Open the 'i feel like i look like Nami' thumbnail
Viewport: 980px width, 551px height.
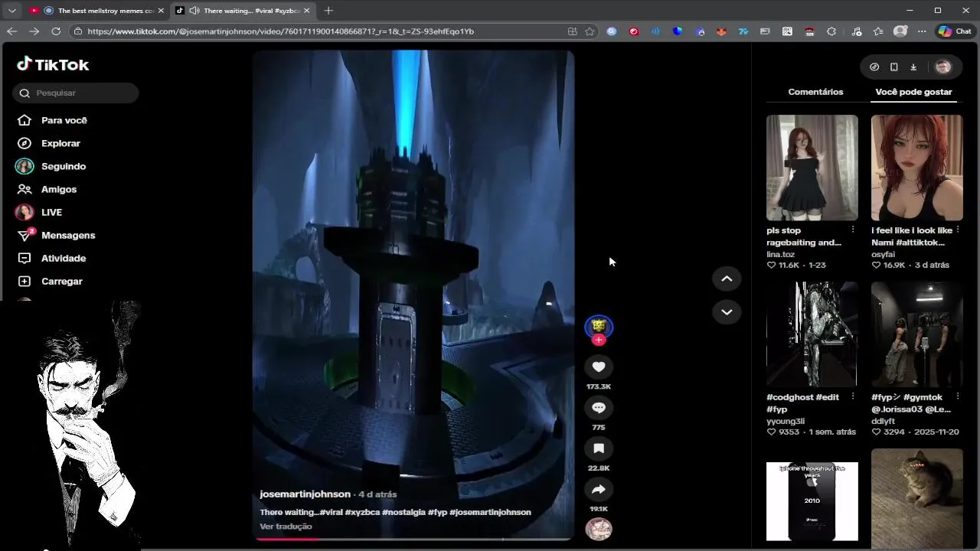coord(916,168)
